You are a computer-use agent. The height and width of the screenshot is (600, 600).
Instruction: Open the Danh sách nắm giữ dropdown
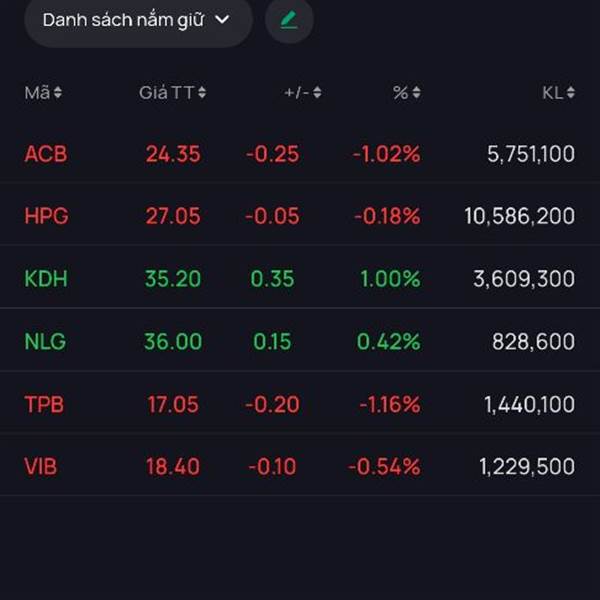136,20
